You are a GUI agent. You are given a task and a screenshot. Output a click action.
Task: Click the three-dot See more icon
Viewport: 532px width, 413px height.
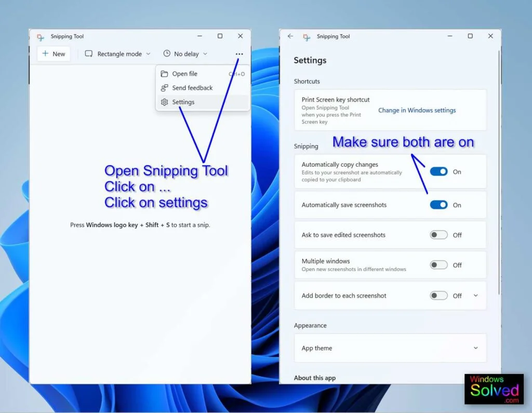click(239, 54)
